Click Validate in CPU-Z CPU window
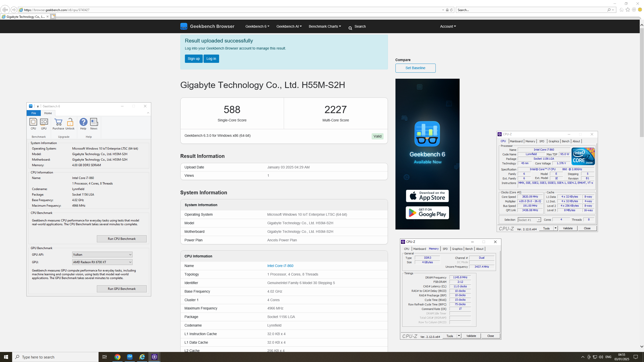 568,228
